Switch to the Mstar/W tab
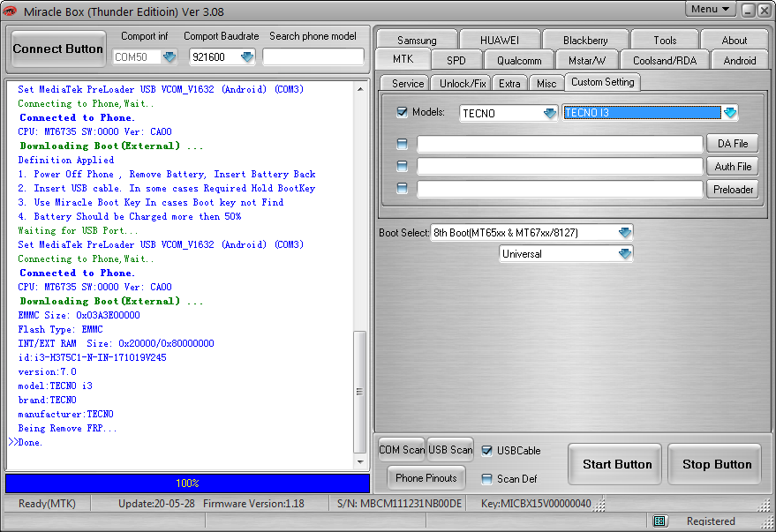 click(587, 60)
